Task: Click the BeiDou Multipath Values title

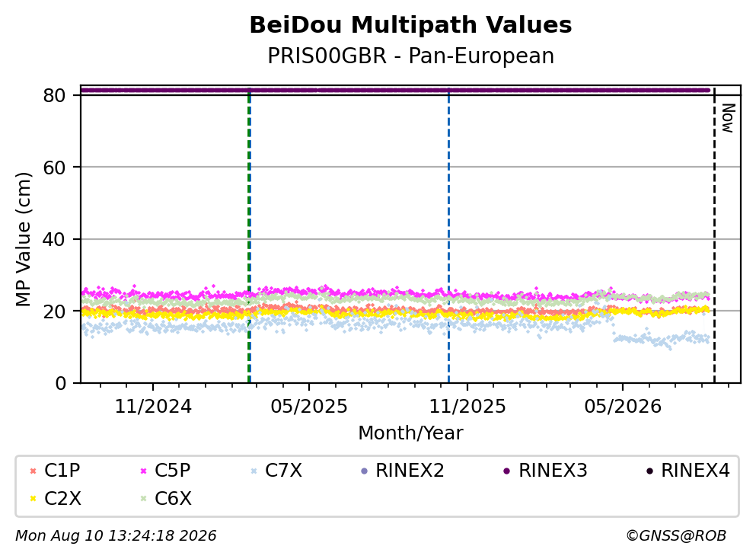Action: point(410,25)
